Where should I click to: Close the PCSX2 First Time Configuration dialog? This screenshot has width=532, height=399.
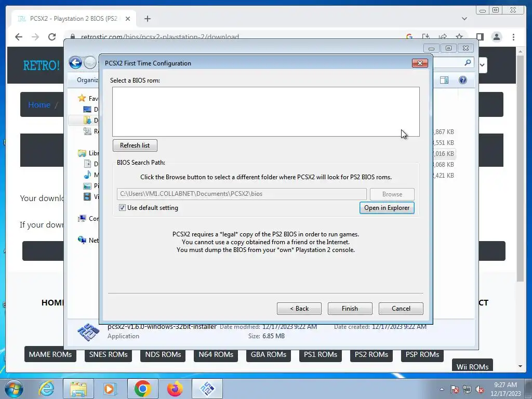coord(420,63)
